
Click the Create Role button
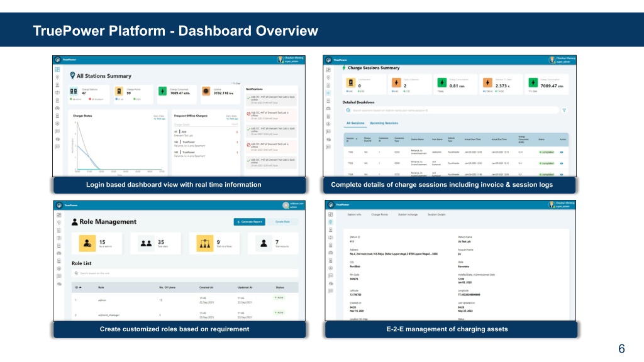[282, 222]
